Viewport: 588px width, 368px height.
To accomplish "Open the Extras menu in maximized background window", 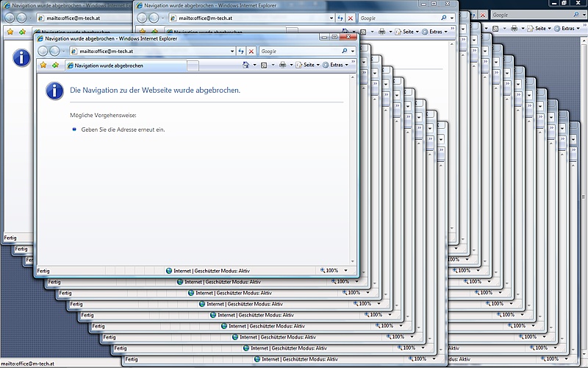I will pos(567,28).
